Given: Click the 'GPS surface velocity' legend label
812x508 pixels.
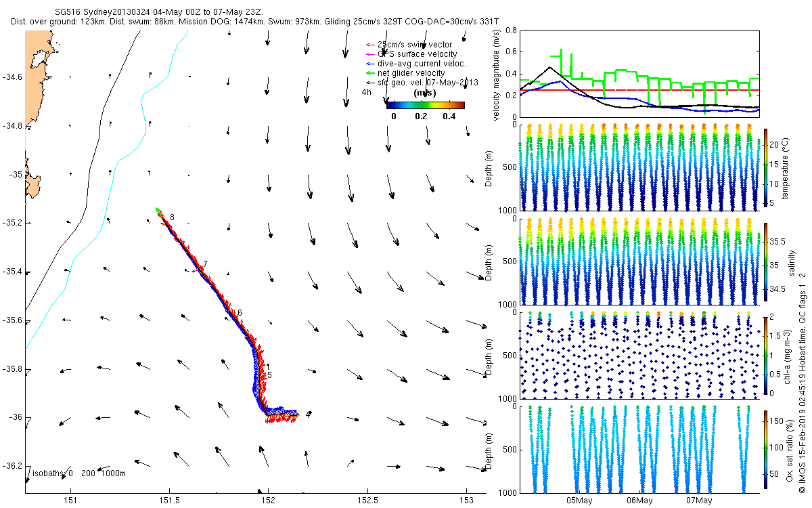Looking at the screenshot, I should click(417, 54).
